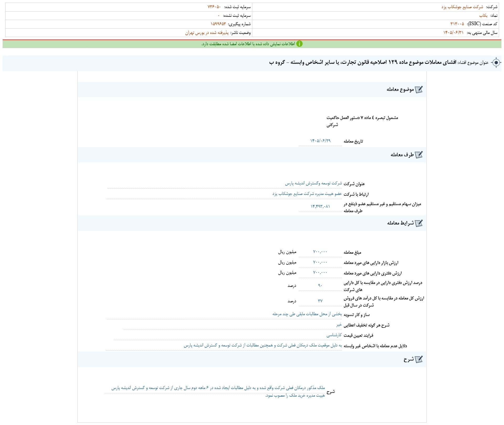The width and height of the screenshot is (504, 425).
Task: Click the edit icon beside موضوع معامله
Action: 419,90
